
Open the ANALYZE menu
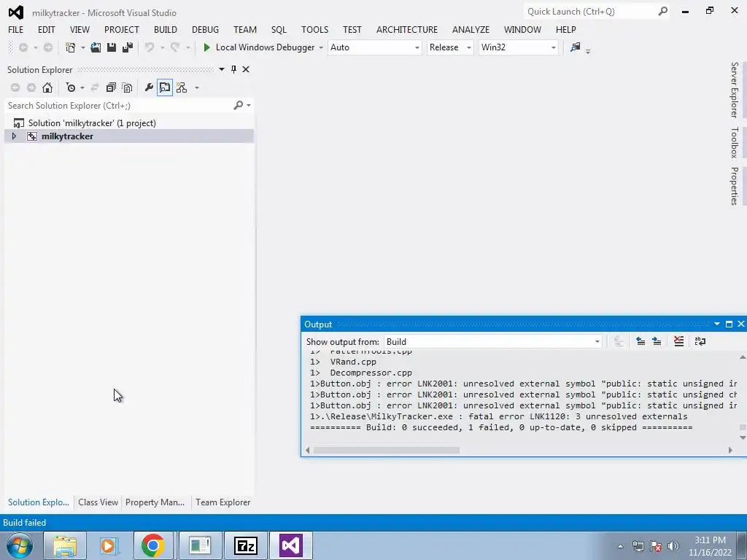(x=471, y=29)
